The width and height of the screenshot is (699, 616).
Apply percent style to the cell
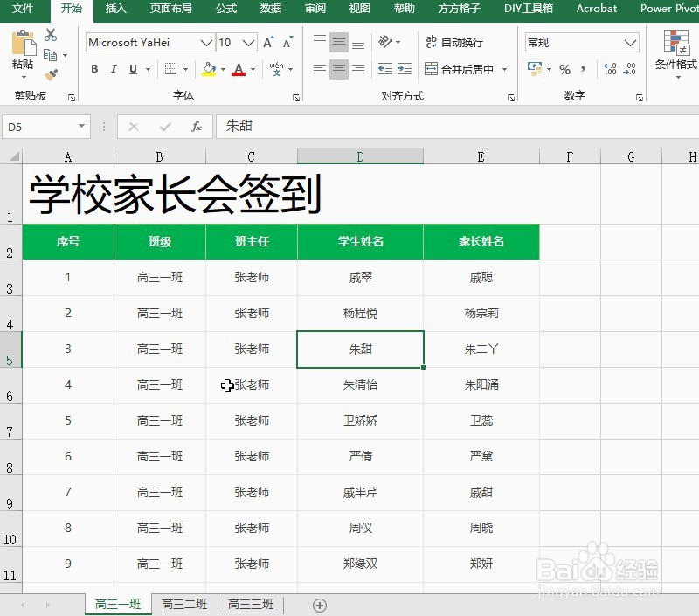pyautogui.click(x=565, y=68)
